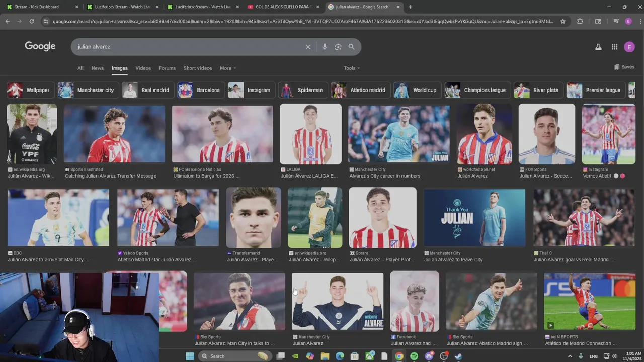Open Julian Alvarez to leave City image
The width and height of the screenshot is (644, 362).
(474, 218)
